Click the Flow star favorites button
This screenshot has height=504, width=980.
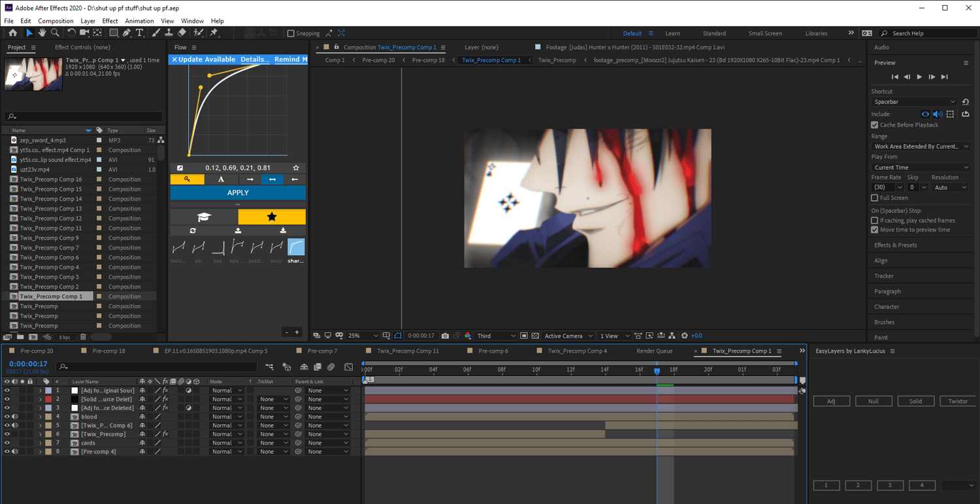(272, 217)
